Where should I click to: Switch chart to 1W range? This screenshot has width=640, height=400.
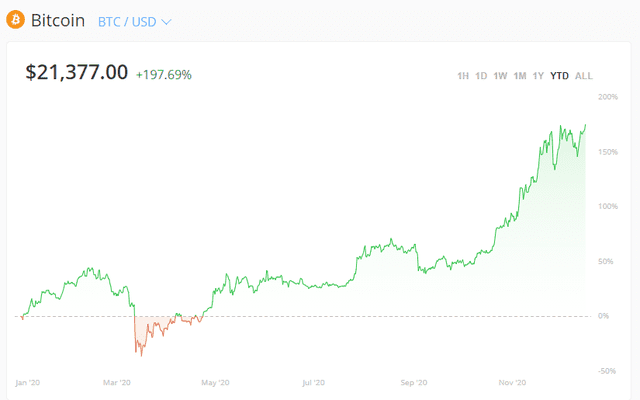click(x=500, y=76)
